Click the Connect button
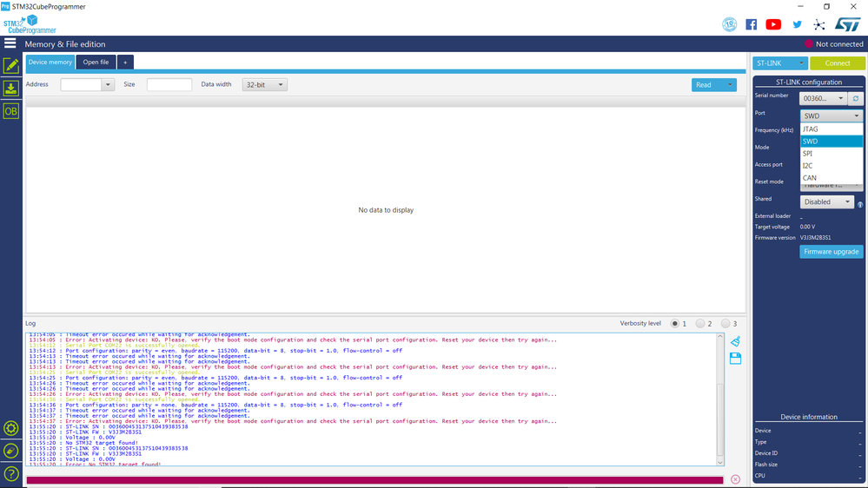Image resolution: width=868 pixels, height=488 pixels. coord(838,63)
